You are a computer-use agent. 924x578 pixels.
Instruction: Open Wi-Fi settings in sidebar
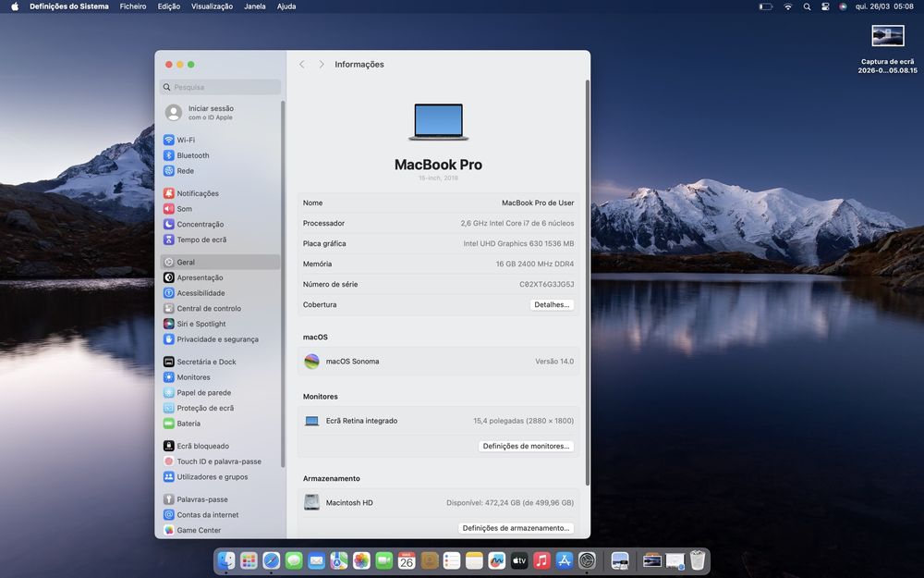point(220,140)
